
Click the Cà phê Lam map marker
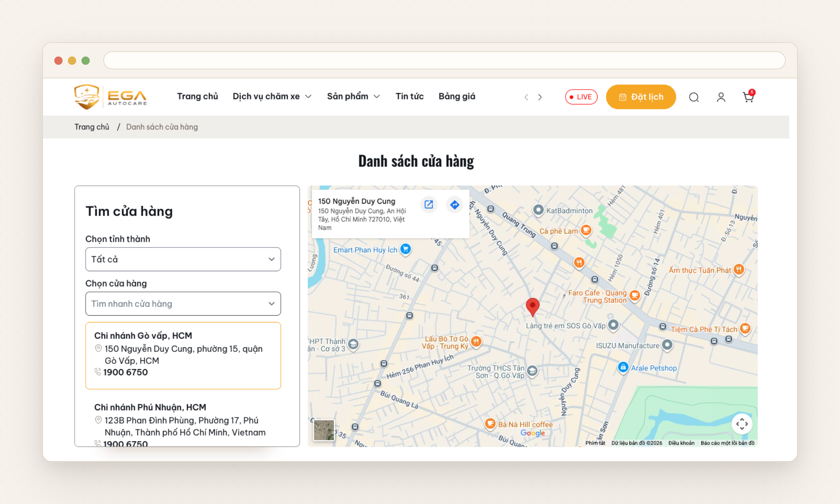click(586, 230)
